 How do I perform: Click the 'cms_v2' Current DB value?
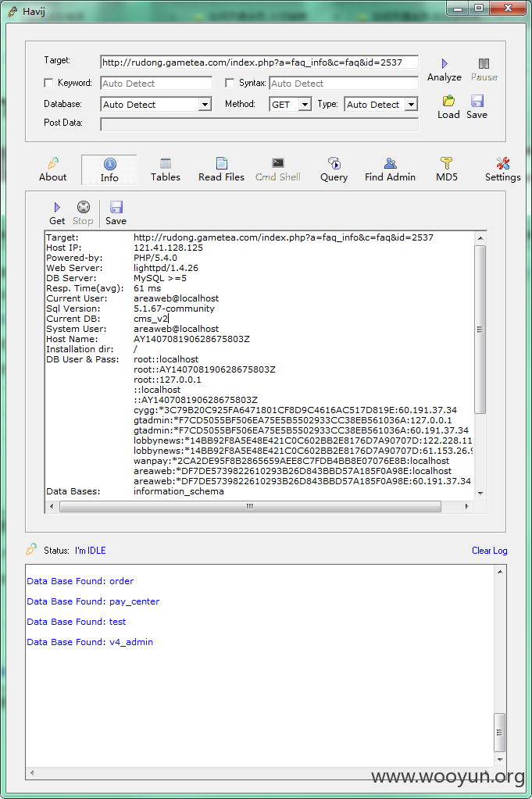point(151,319)
